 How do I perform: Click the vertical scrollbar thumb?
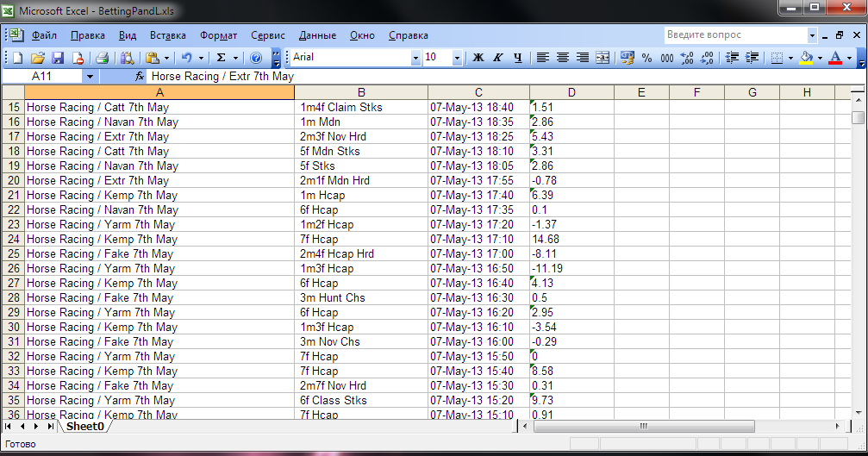858,117
